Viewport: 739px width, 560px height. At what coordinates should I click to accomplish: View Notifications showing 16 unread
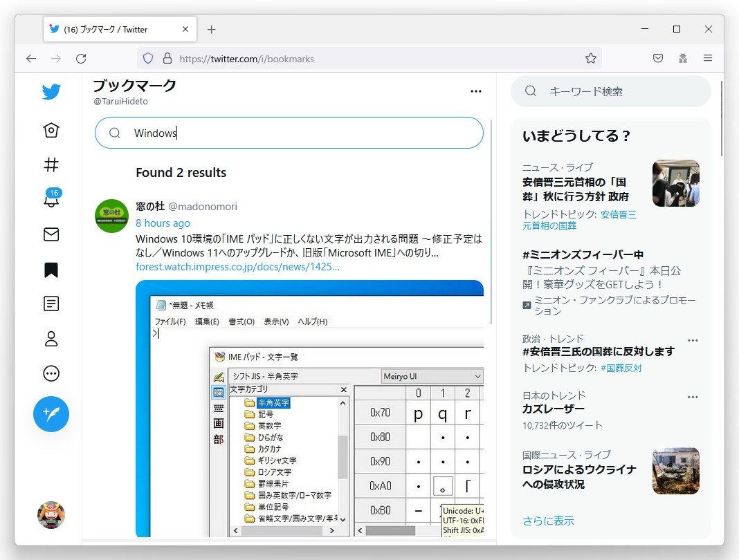(x=51, y=200)
